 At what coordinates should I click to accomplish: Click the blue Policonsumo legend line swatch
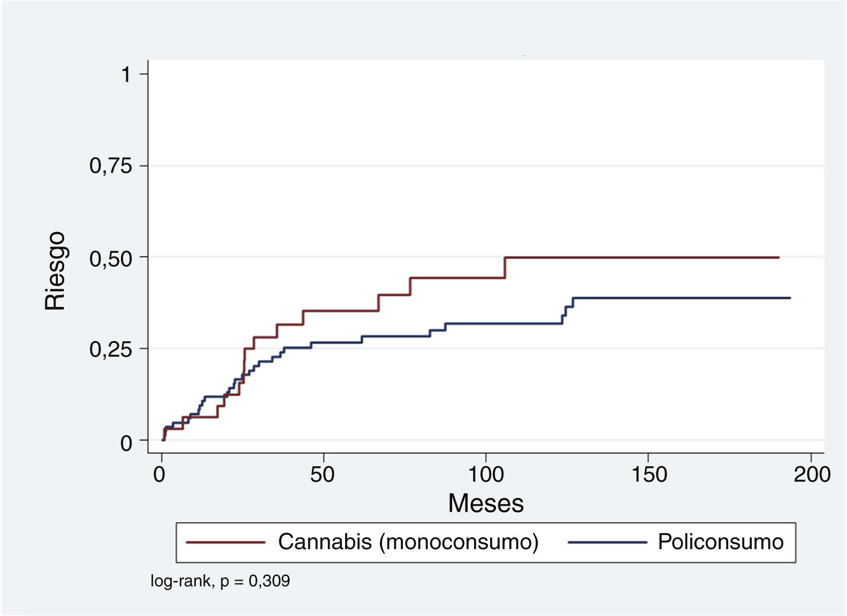tap(607, 543)
